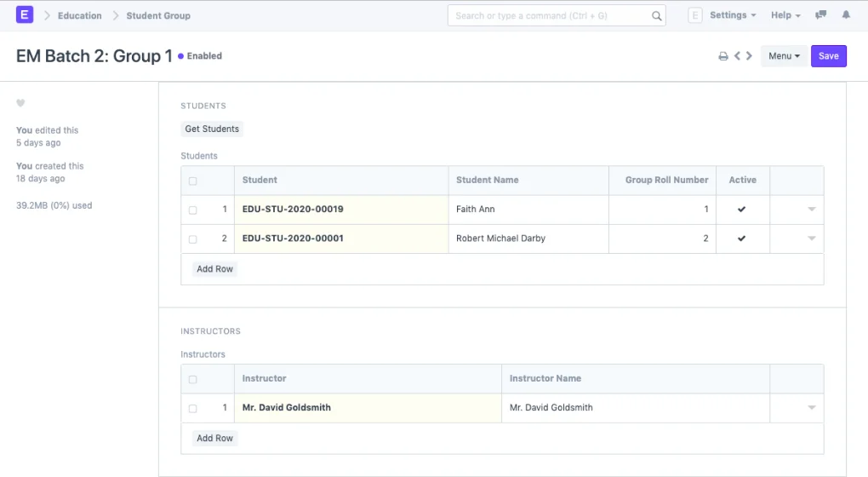Viewport: 868px width, 477px height.
Task: Focus the search or command bar
Action: (557, 15)
